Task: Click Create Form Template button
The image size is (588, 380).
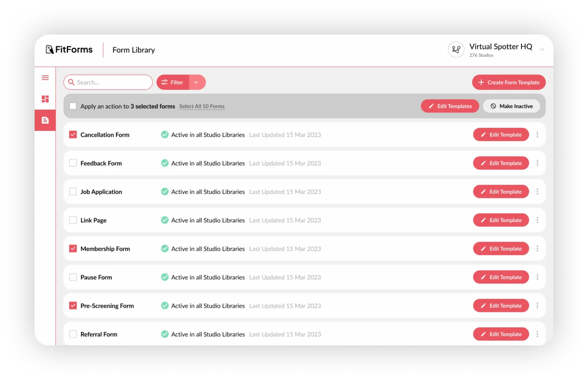Action: click(509, 82)
